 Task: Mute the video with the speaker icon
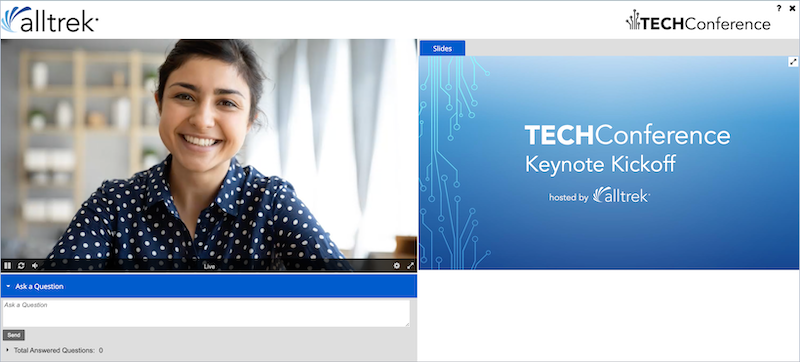(35, 266)
